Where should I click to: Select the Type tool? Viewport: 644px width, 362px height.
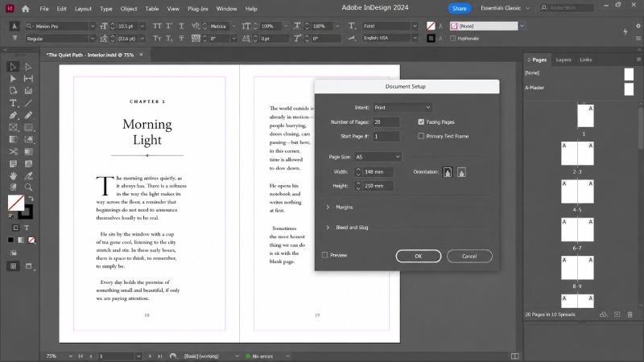(x=13, y=103)
